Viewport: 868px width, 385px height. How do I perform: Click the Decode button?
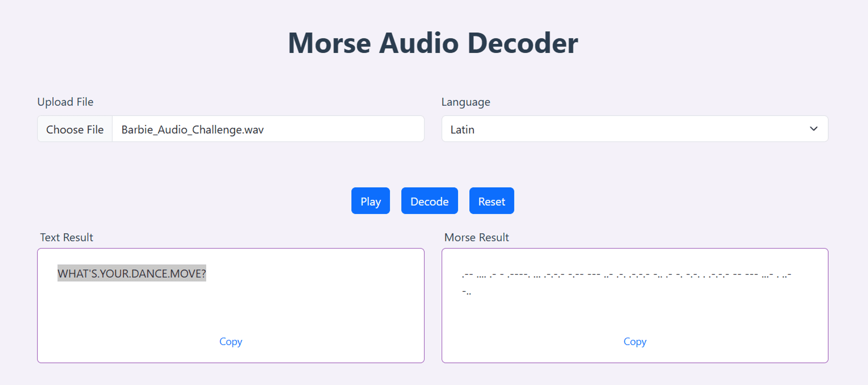click(x=429, y=201)
